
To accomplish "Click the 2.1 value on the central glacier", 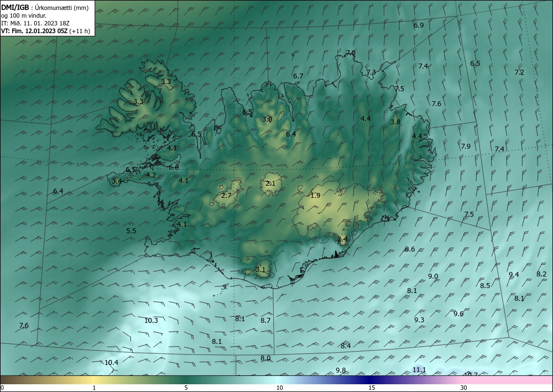I will tap(270, 184).
